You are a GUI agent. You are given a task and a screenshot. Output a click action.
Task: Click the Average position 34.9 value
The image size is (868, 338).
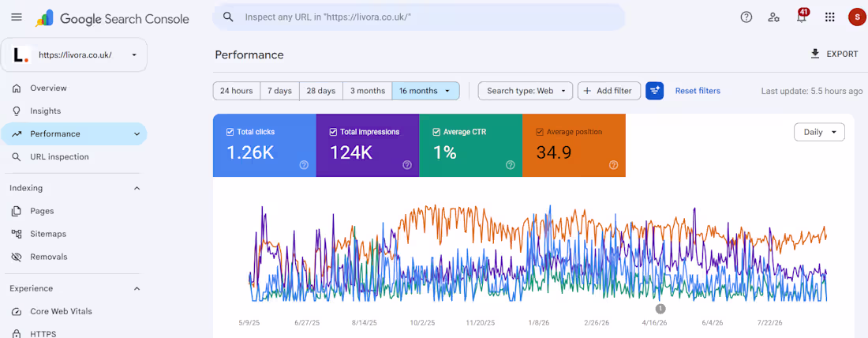tap(554, 152)
